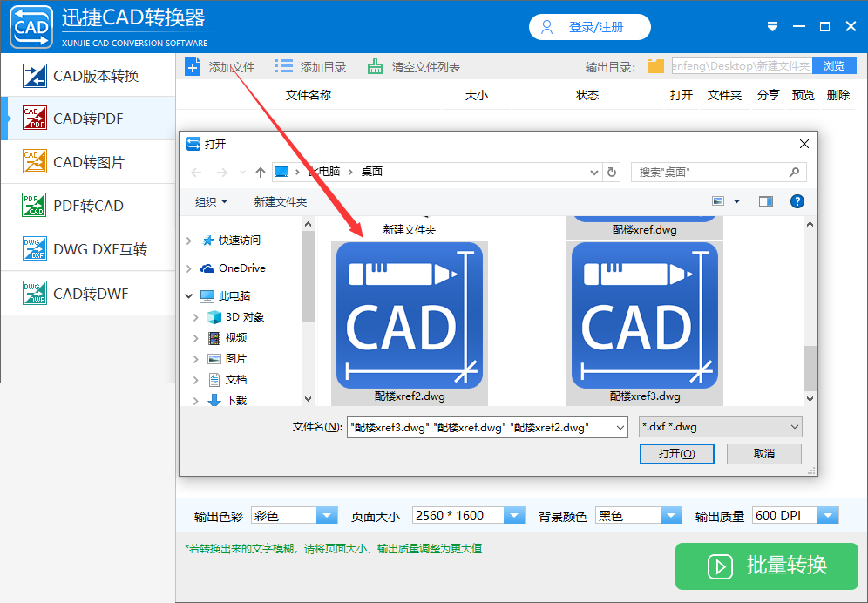Click the 浏览 browse button
868x603 pixels.
click(834, 66)
